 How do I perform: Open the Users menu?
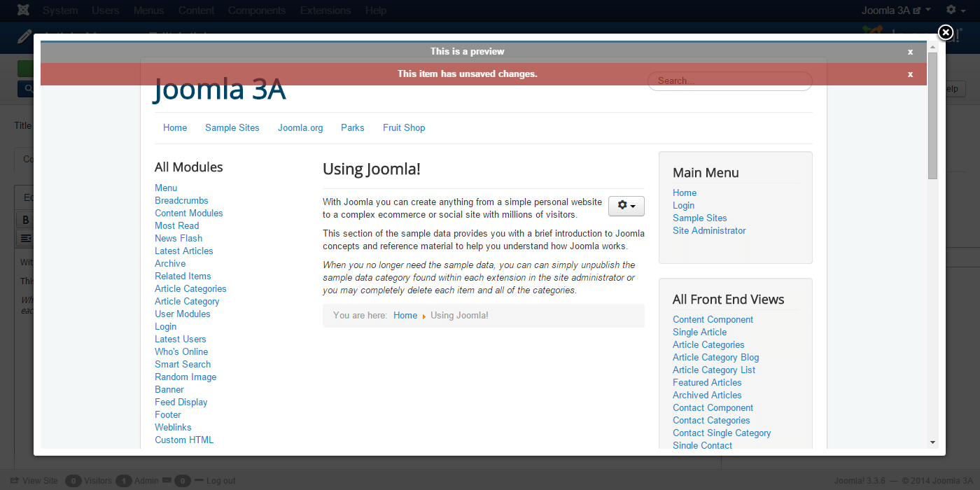coord(106,10)
